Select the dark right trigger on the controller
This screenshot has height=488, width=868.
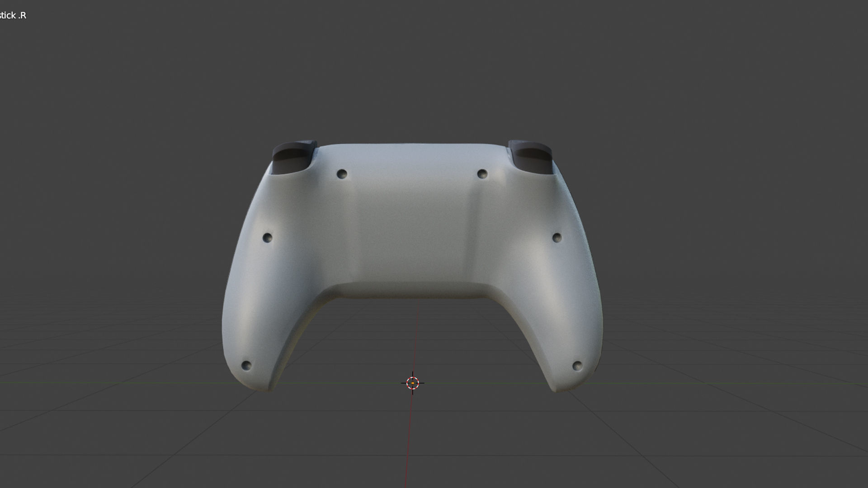coord(531,157)
